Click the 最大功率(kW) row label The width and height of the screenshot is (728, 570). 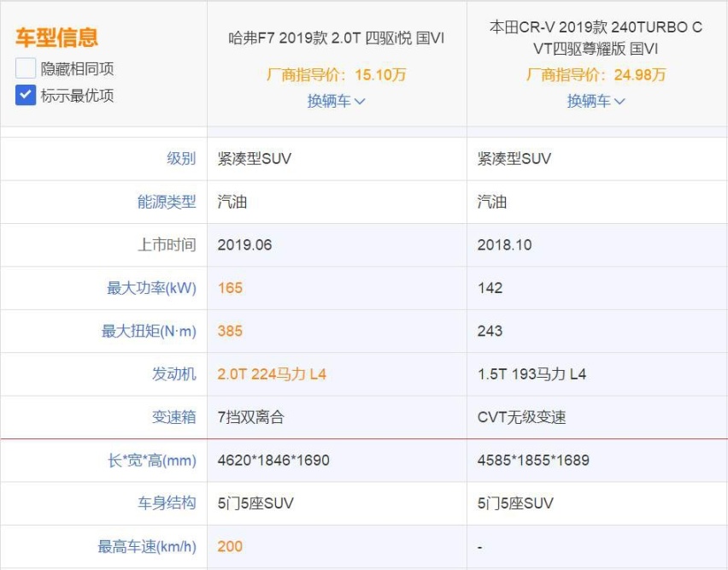coord(152,288)
